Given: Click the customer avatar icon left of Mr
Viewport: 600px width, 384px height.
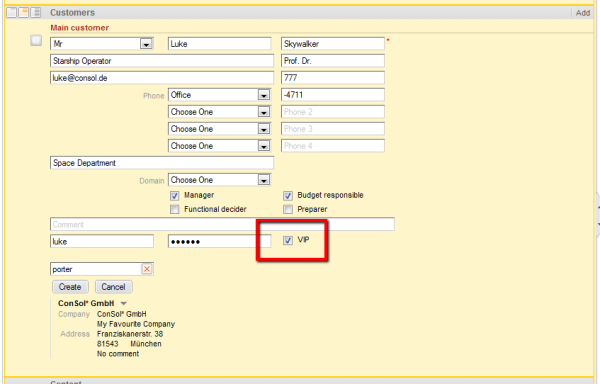Looking at the screenshot, I should (x=36, y=40).
